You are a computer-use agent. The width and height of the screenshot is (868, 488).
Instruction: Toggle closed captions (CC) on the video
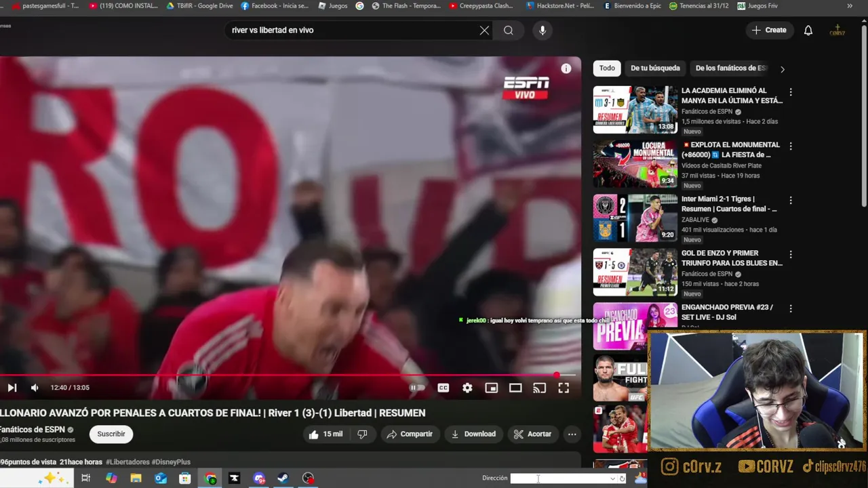tap(443, 388)
